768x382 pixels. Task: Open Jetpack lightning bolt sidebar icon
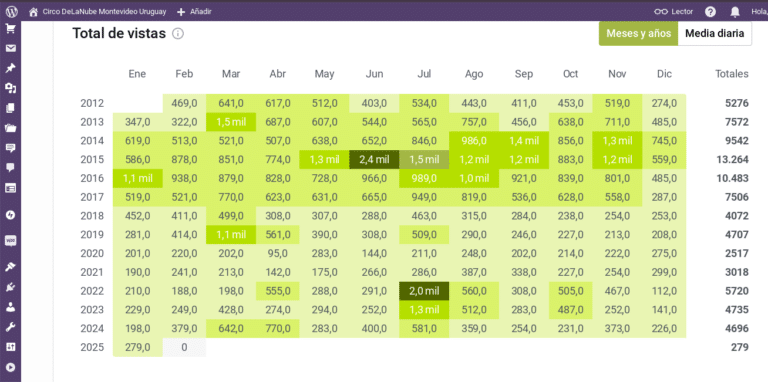pos(10,215)
